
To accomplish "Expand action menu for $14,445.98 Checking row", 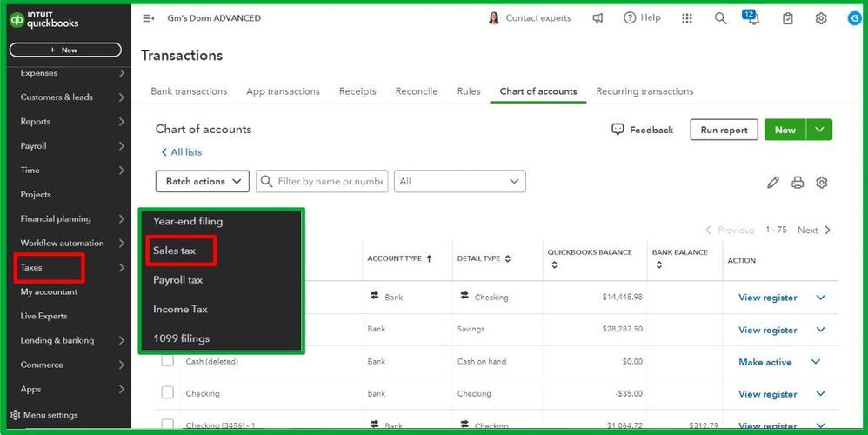I will [820, 298].
